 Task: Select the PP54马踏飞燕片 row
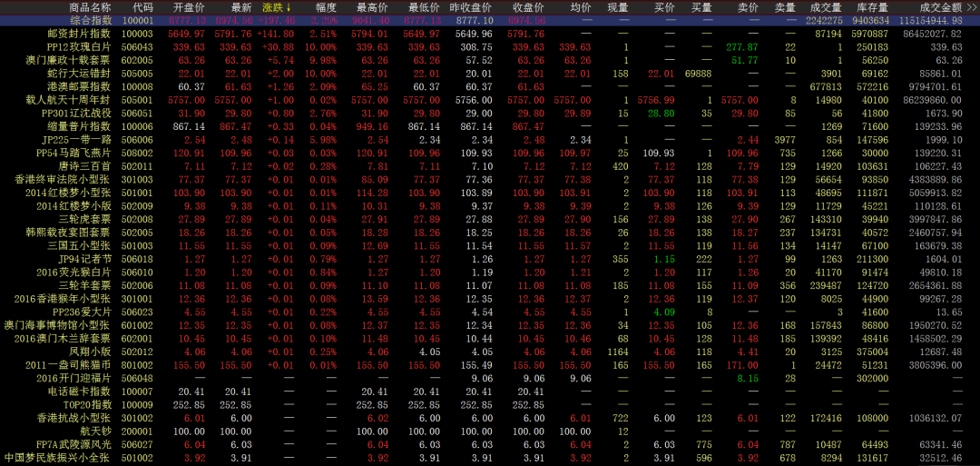[x=490, y=153]
